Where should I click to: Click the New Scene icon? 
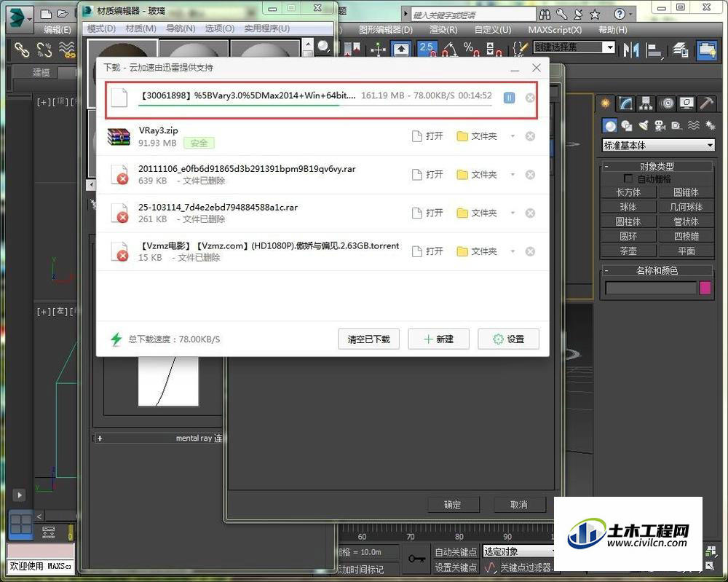[x=45, y=15]
